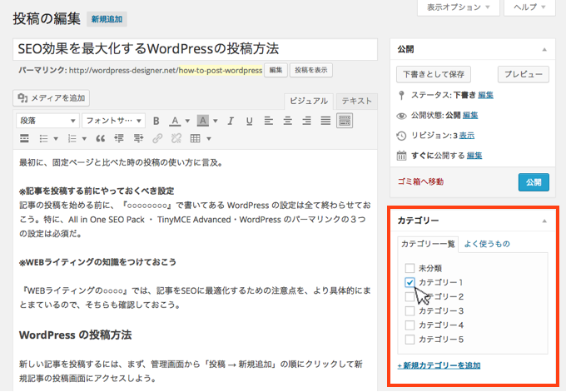Click the WordPress の投稿方法 heading in editor

[x=76, y=335]
